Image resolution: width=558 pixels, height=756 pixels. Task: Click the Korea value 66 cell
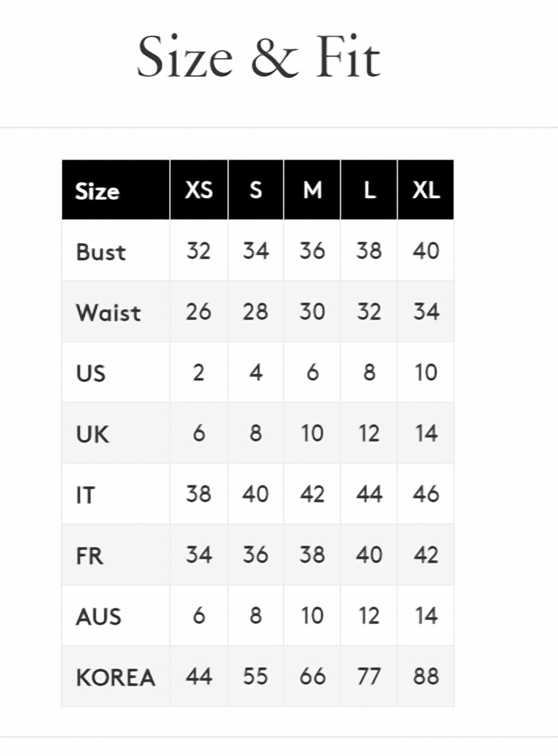click(x=312, y=676)
